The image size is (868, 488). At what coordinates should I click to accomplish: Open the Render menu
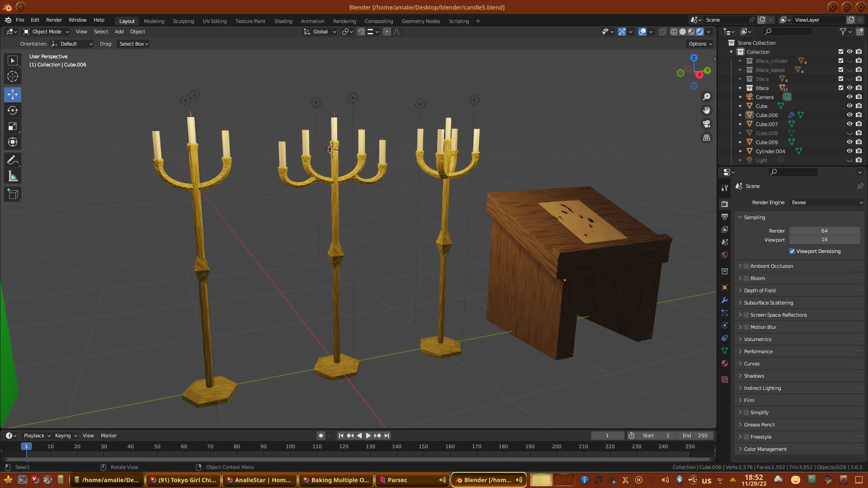(54, 20)
